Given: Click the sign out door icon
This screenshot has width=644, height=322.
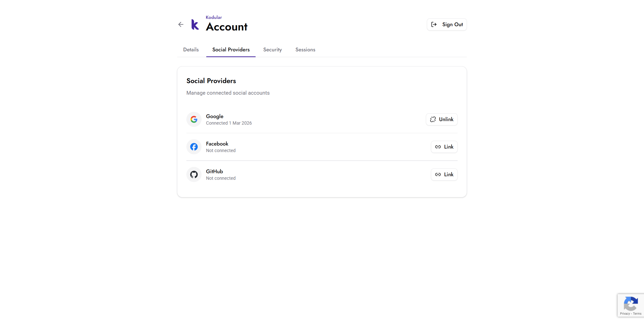Looking at the screenshot, I should tap(434, 24).
